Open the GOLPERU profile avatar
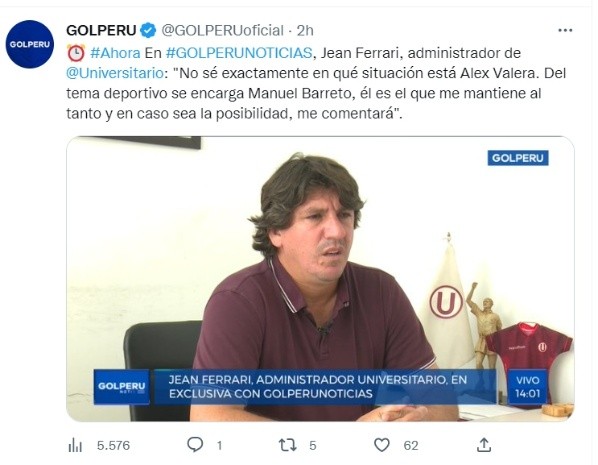 (30, 44)
